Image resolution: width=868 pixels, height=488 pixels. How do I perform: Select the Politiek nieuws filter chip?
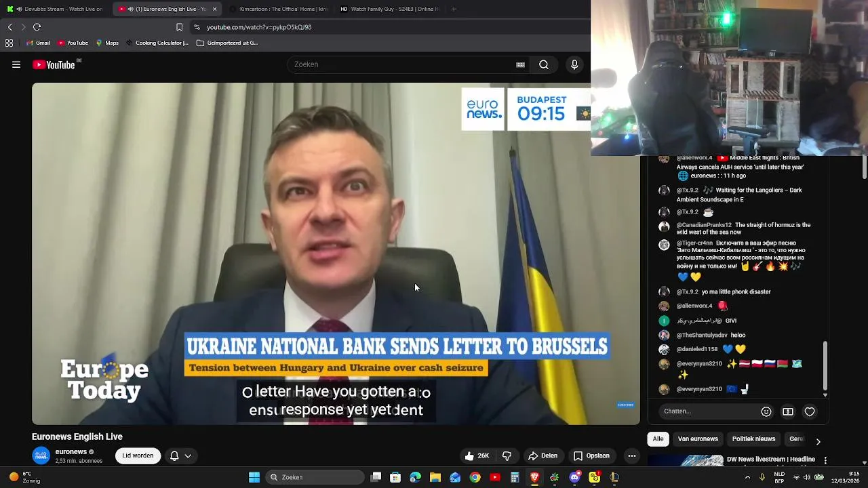(x=753, y=439)
